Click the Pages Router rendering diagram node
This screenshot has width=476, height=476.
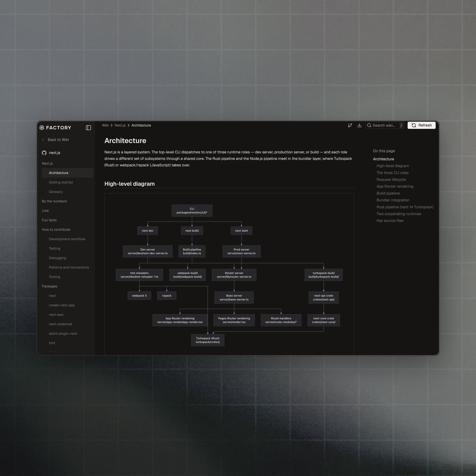234,320
